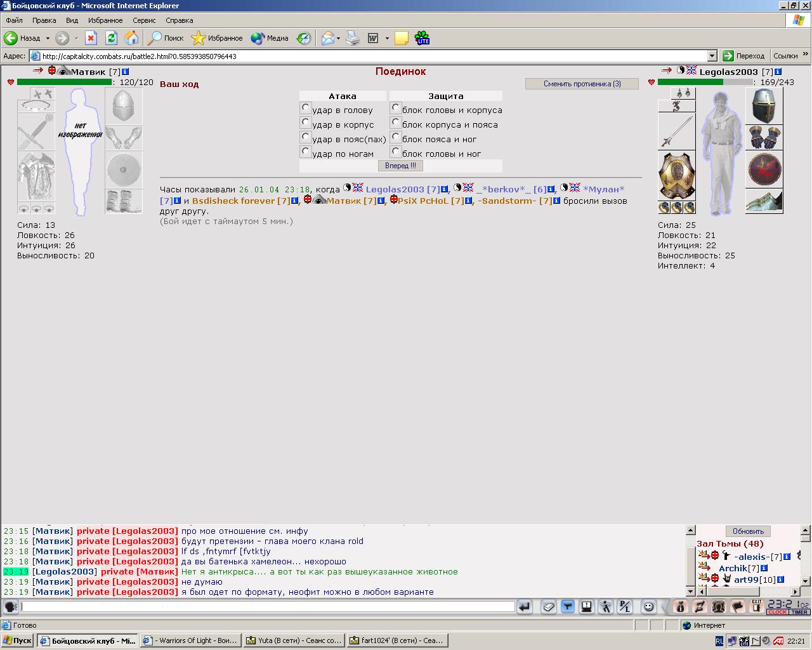
Task: Click the eraser clear-chat icon
Action: 549,607
